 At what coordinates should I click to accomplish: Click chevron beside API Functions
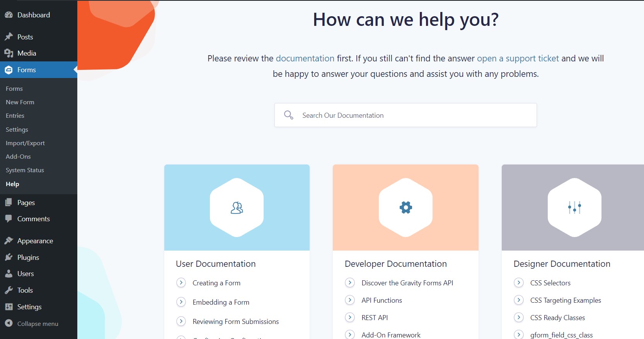(350, 300)
